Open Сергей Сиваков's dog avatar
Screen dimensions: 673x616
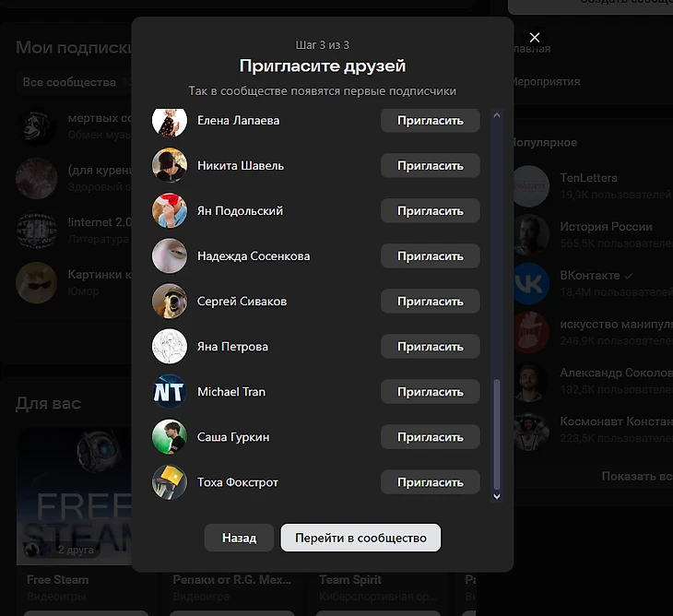point(170,301)
